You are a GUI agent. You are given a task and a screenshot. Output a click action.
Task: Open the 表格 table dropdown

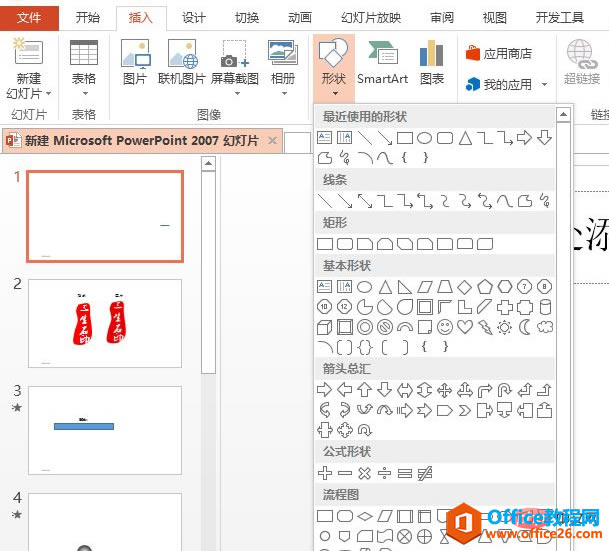pyautogui.click(x=84, y=68)
